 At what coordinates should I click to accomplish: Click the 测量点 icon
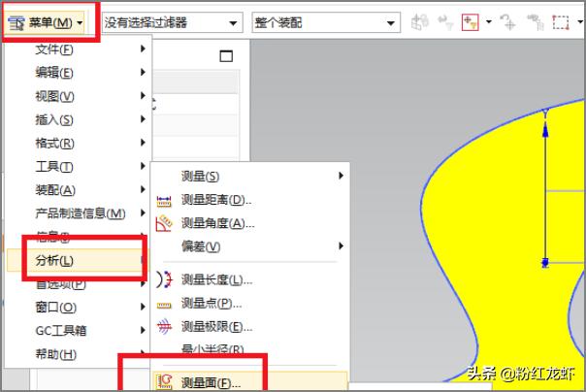163,303
